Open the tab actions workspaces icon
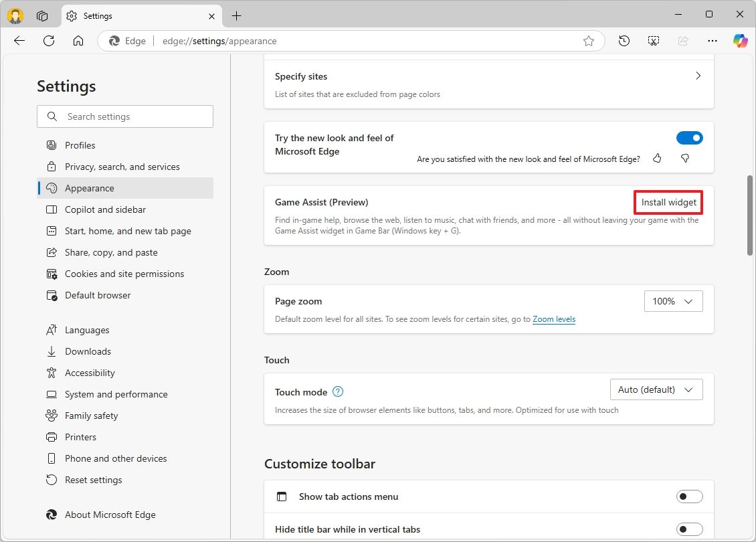 (42, 16)
